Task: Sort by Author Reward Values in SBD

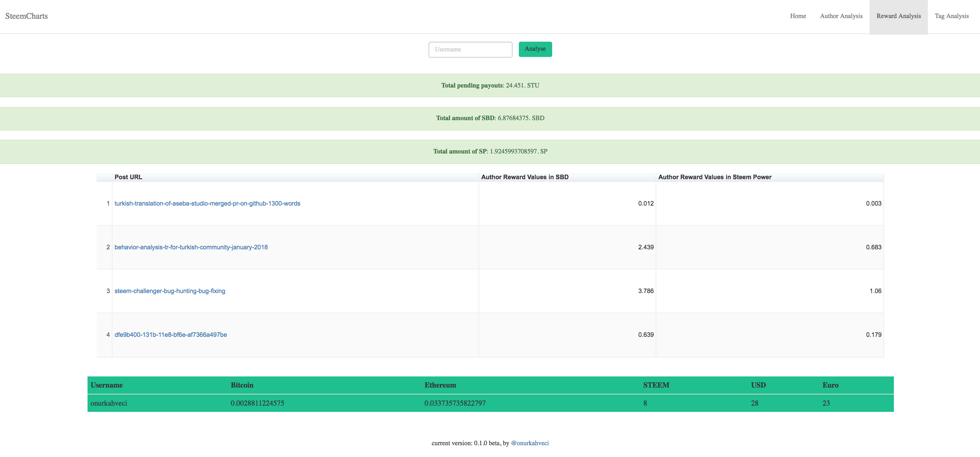Action: click(x=567, y=177)
